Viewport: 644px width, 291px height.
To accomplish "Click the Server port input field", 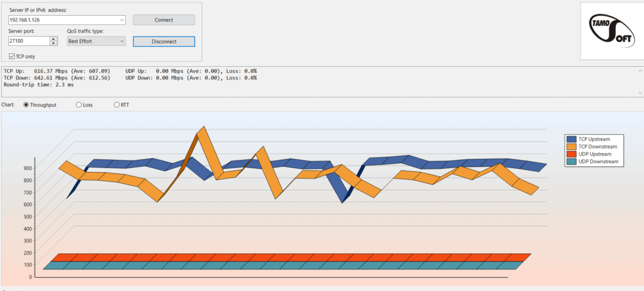I will tap(28, 41).
